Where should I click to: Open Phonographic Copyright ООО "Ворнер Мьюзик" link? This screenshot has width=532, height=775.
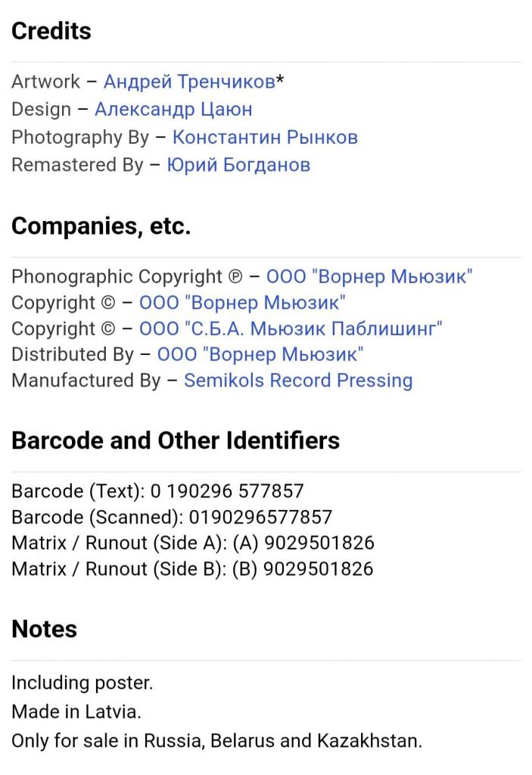(369, 276)
